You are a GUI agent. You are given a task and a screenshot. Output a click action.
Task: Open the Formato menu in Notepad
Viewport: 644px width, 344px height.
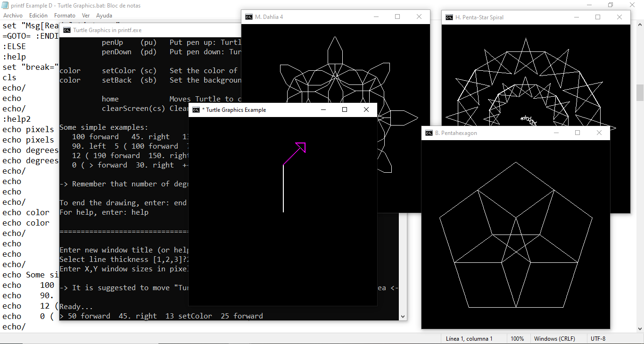click(65, 16)
